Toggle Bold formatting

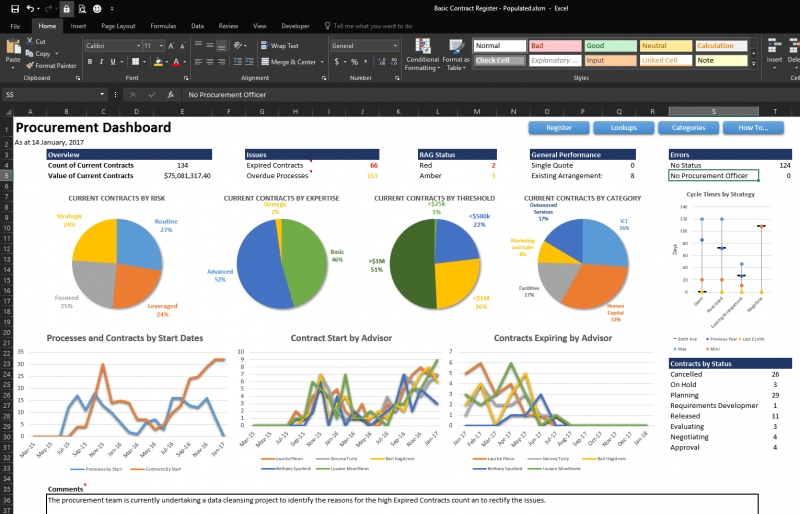coord(90,62)
